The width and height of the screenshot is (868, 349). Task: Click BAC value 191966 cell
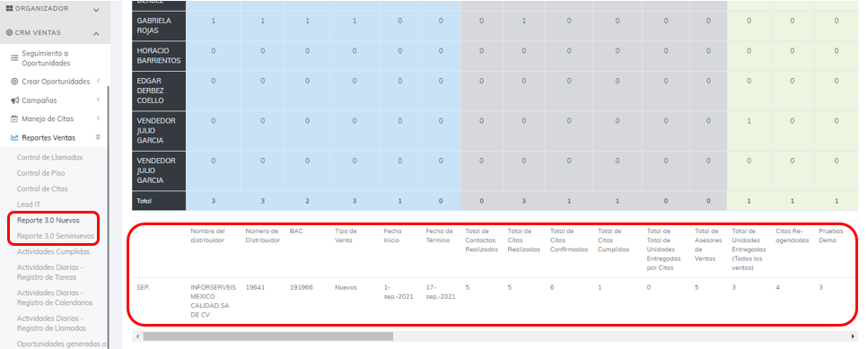(x=301, y=288)
